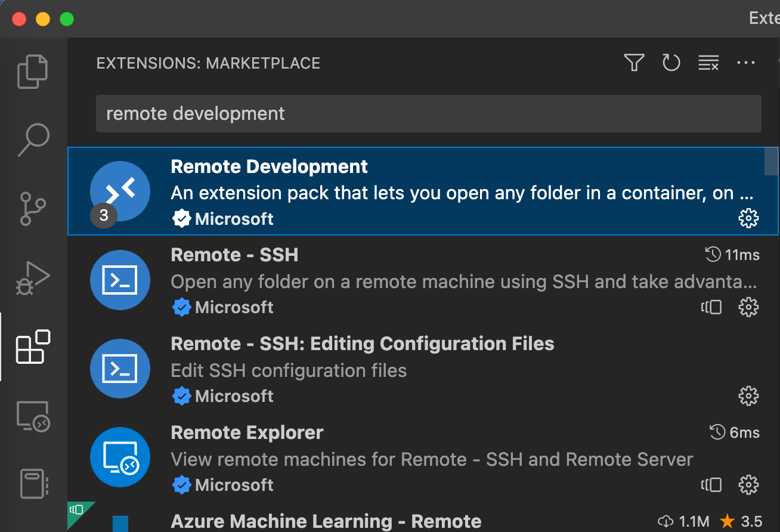Refresh the extensions list
This screenshot has height=532, width=780.
(671, 63)
